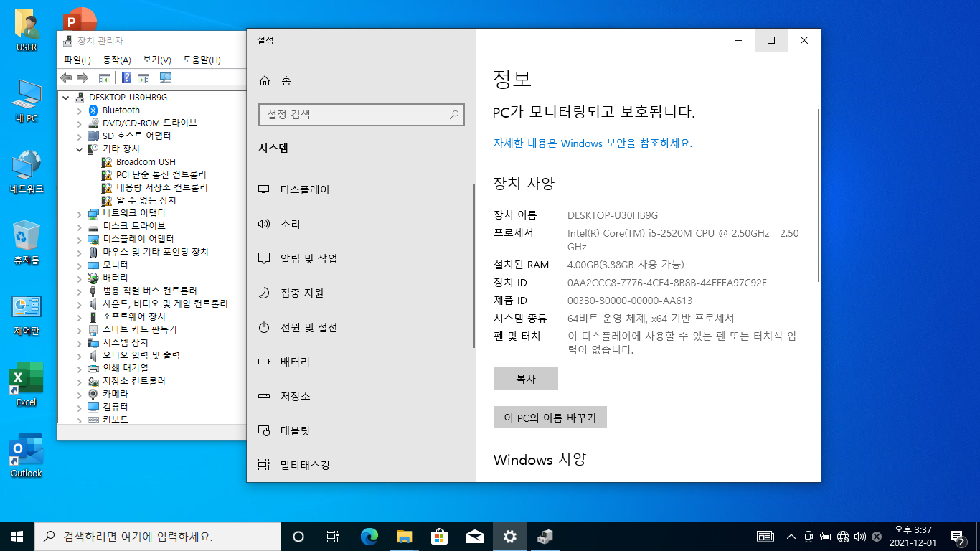Select 배터리 category in Device Manager
Image resolution: width=980 pixels, height=551 pixels.
(x=108, y=278)
